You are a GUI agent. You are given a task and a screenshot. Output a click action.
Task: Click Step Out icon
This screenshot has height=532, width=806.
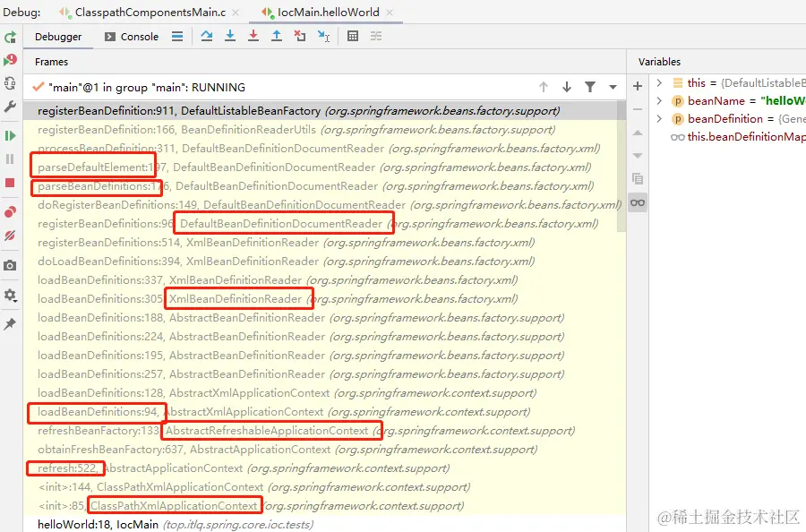pyautogui.click(x=277, y=36)
